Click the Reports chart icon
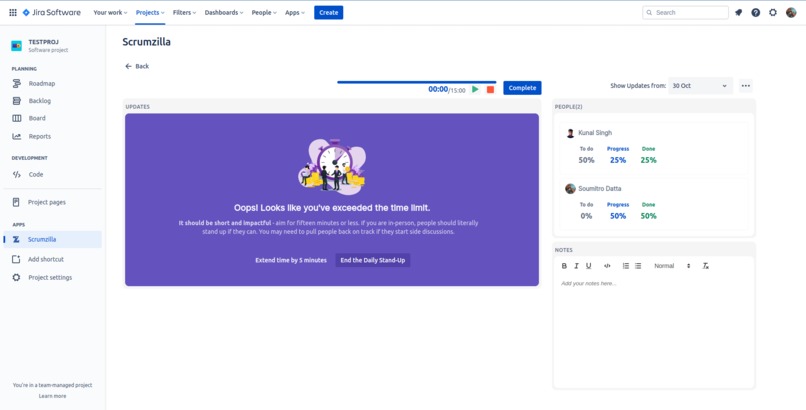This screenshot has height=410, width=806. (x=16, y=136)
